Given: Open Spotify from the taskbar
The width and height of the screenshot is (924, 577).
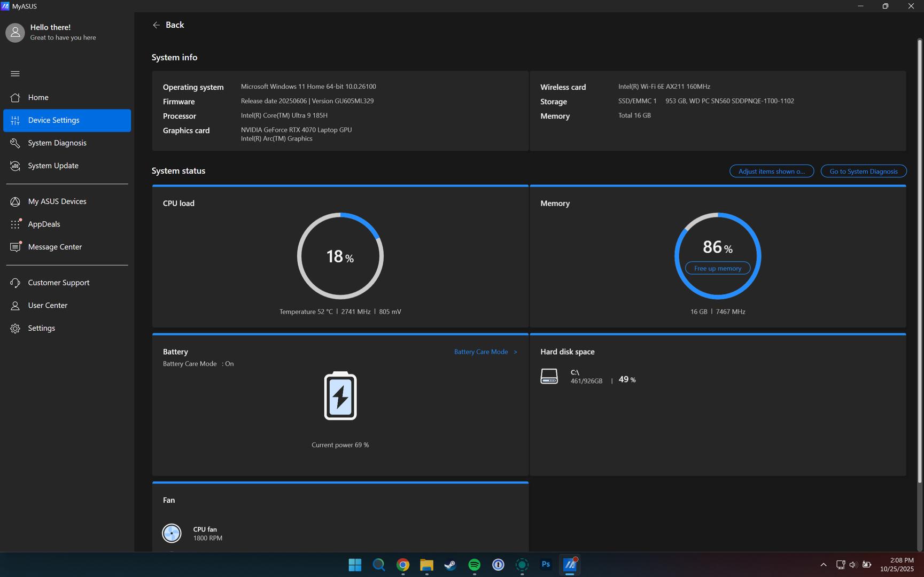Looking at the screenshot, I should point(474,565).
